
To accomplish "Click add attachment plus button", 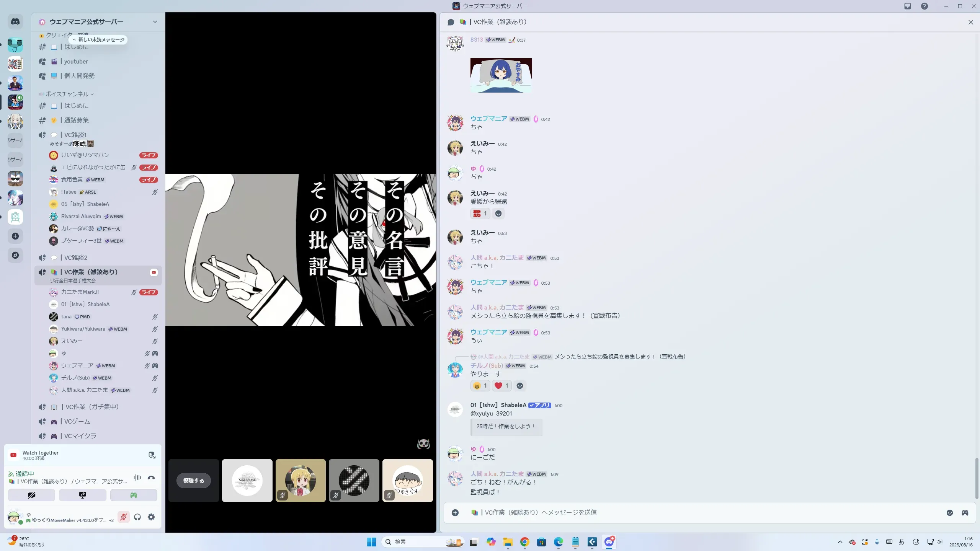I will tap(455, 513).
